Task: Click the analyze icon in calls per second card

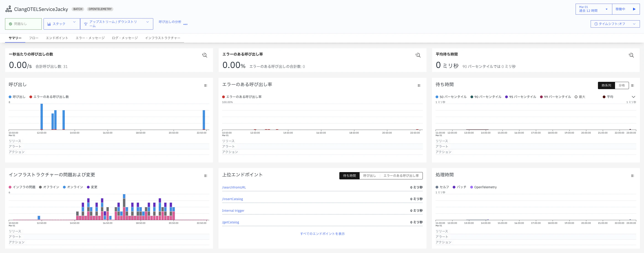Action: point(205,55)
